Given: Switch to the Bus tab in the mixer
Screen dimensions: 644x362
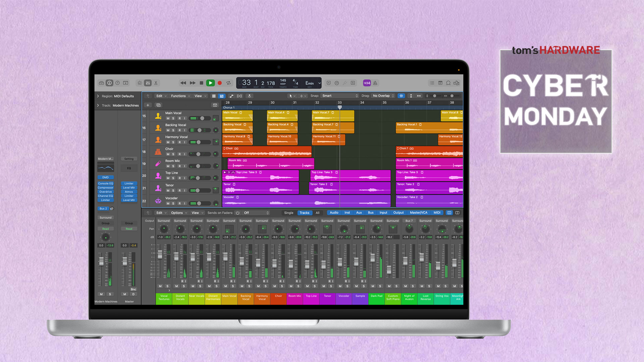Looking at the screenshot, I should (x=370, y=213).
